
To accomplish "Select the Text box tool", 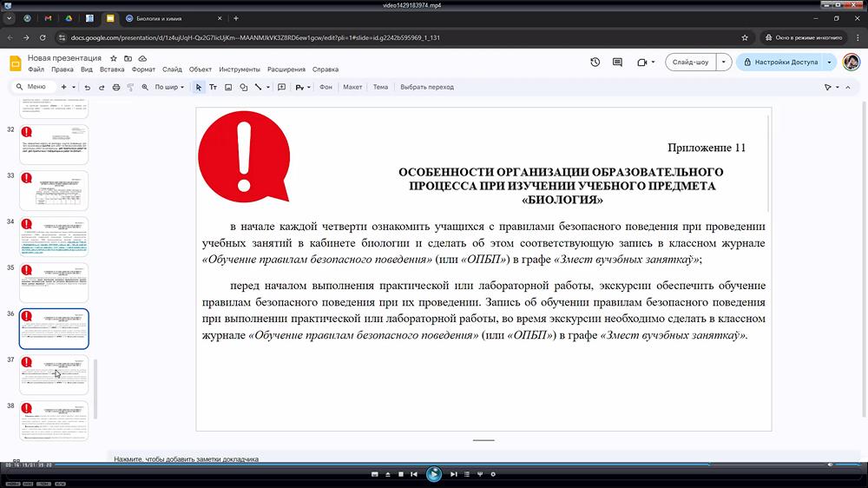I will [x=214, y=88].
